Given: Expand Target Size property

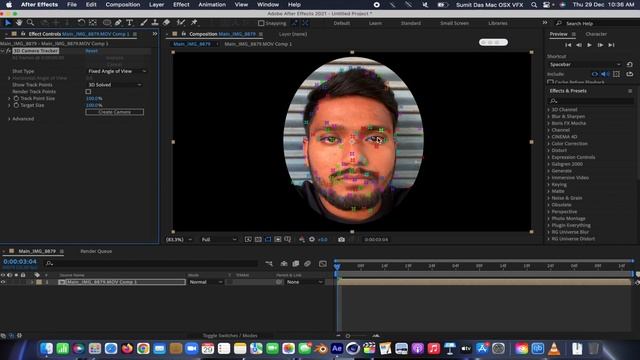Looking at the screenshot, I should click(x=9, y=105).
